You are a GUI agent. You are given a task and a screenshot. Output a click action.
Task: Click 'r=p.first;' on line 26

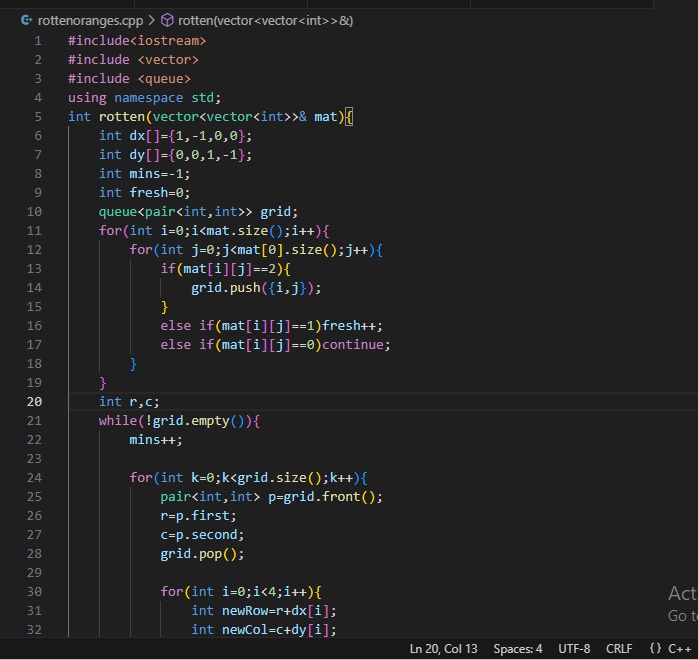(x=198, y=516)
